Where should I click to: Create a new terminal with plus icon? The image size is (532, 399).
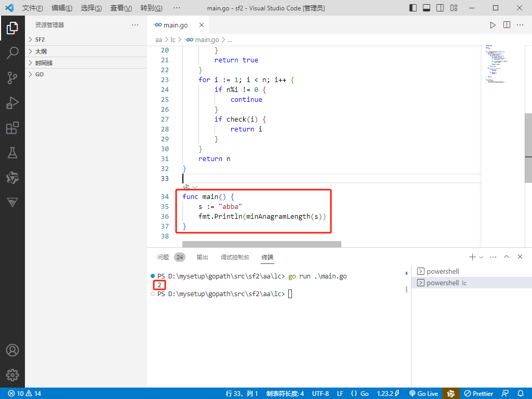tap(472, 257)
